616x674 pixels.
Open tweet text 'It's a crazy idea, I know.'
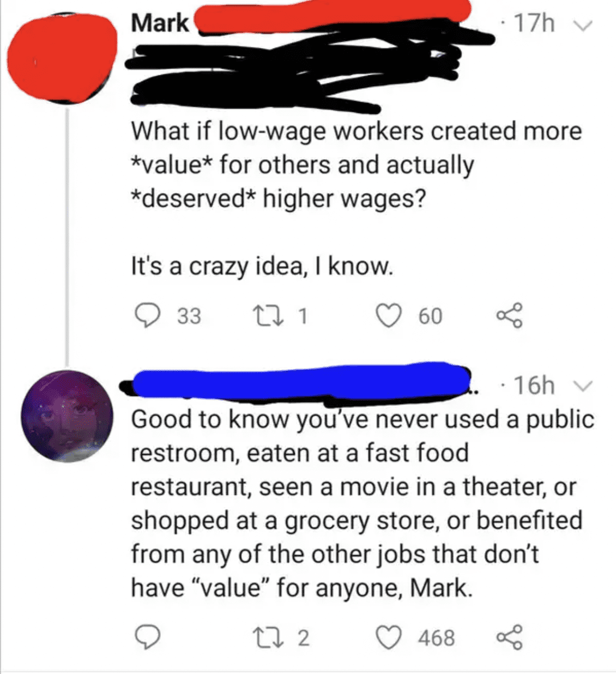(262, 266)
